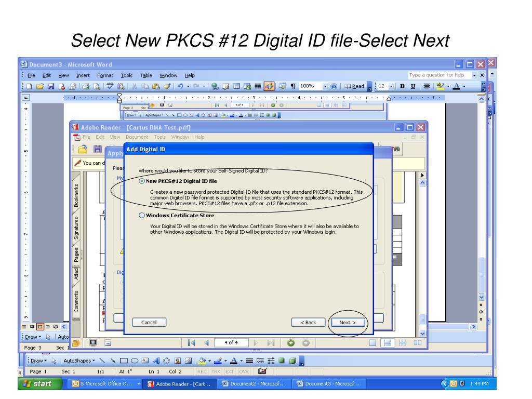Open font size 12 dropdown

click(x=391, y=86)
